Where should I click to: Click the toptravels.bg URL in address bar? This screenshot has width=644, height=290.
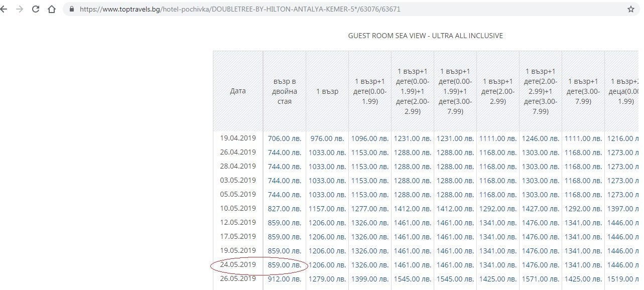click(x=240, y=9)
